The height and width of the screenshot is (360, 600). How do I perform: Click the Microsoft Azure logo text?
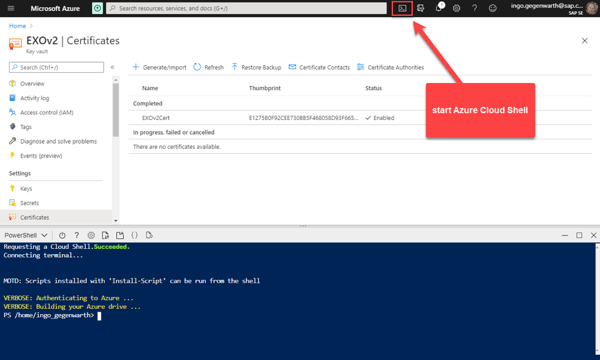click(x=55, y=8)
